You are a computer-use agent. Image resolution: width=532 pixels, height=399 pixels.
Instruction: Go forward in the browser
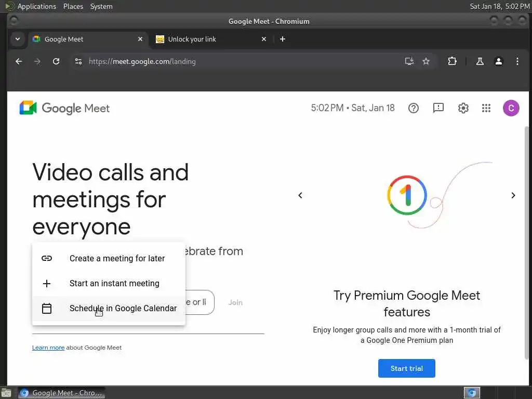(x=37, y=61)
